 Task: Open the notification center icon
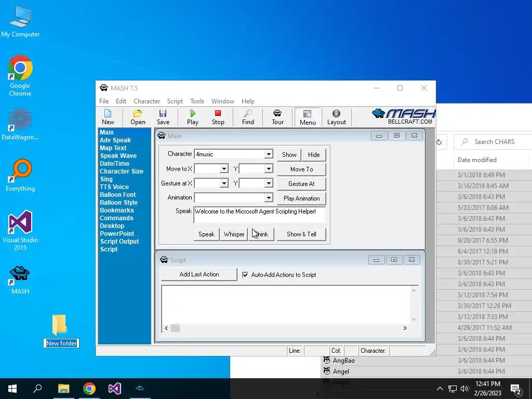516,389
